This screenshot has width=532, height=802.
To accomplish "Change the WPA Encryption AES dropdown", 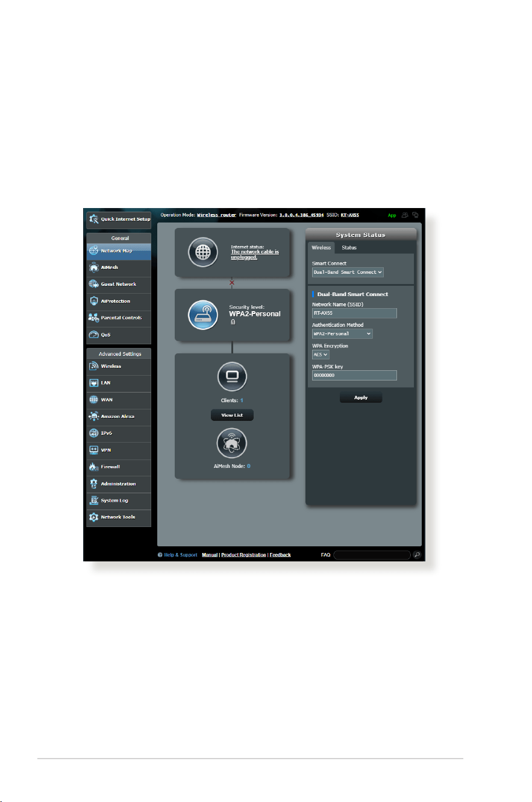I will pos(321,355).
